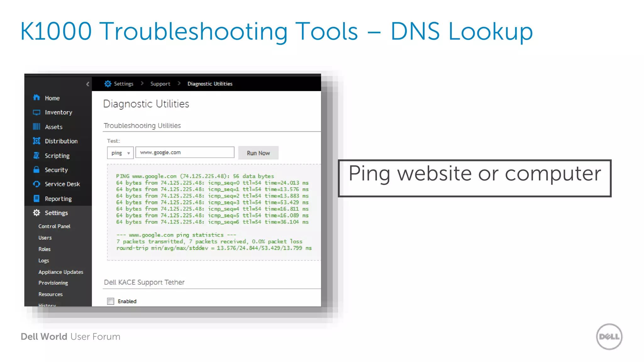Open the Assets menu item
Image resolution: width=644 pixels, height=362 pixels.
pos(54,127)
